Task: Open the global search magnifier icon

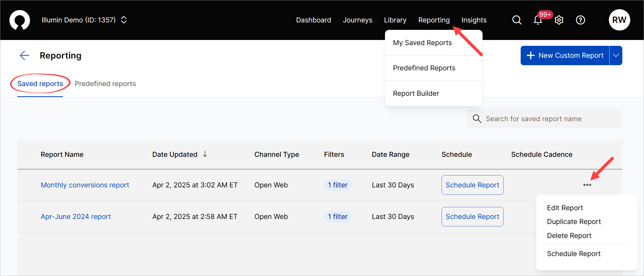Action: click(x=517, y=20)
